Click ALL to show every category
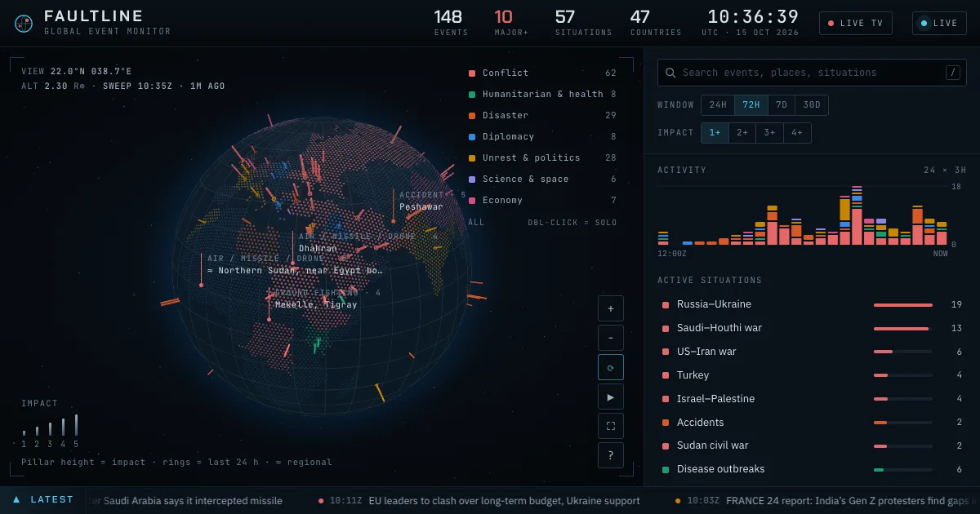 [476, 222]
